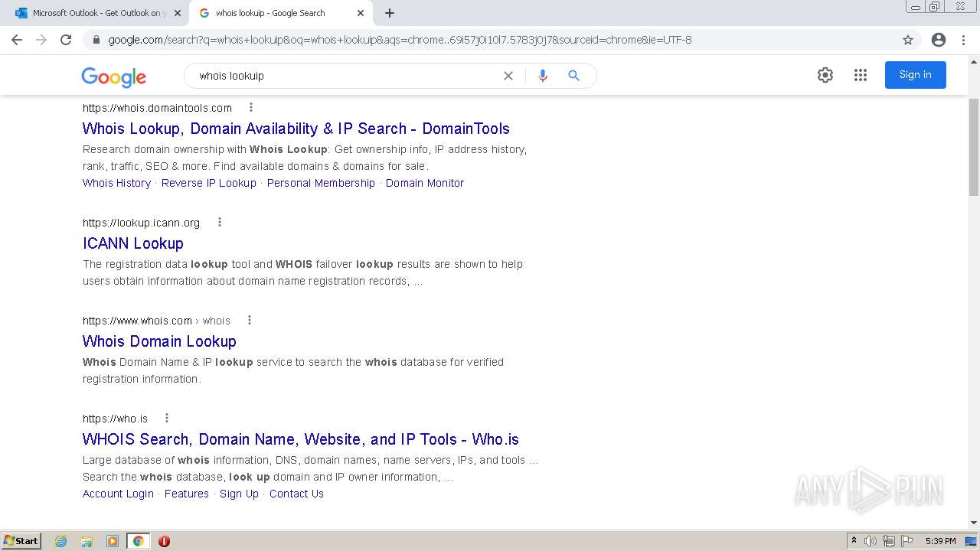Close the Microsoft Outlook tab
Viewport: 980px width, 551px height.
(178, 13)
